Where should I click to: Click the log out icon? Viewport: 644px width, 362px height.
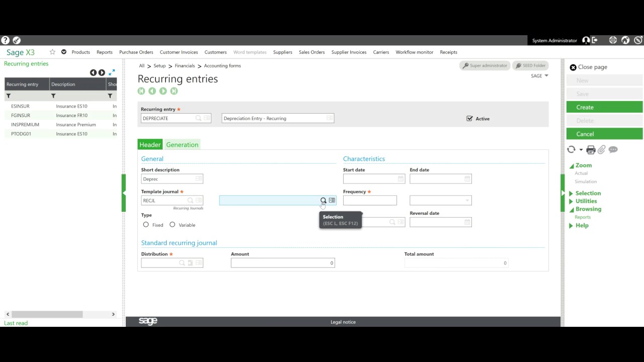pyautogui.click(x=595, y=40)
